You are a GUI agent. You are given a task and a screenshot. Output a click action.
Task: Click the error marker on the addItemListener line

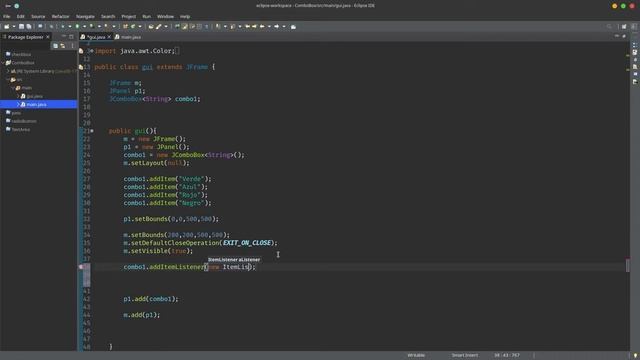point(81,267)
